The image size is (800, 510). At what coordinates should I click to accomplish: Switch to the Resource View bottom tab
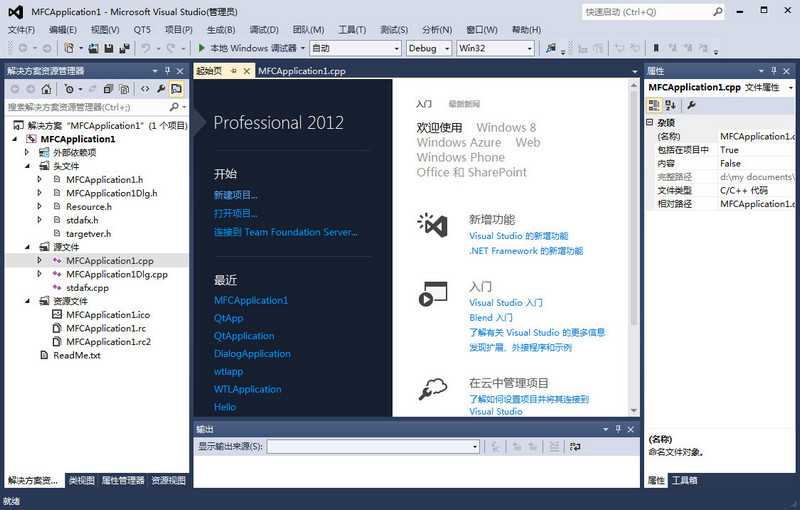coord(168,480)
